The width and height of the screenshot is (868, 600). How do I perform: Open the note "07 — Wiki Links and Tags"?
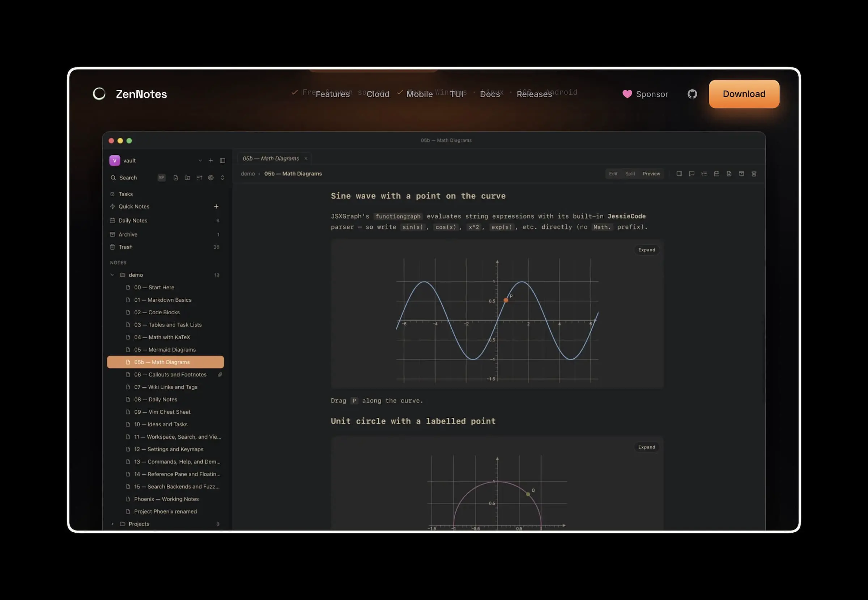pyautogui.click(x=165, y=387)
